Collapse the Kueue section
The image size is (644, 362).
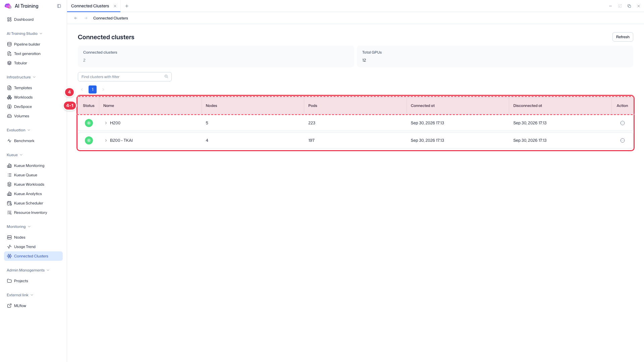click(14, 155)
